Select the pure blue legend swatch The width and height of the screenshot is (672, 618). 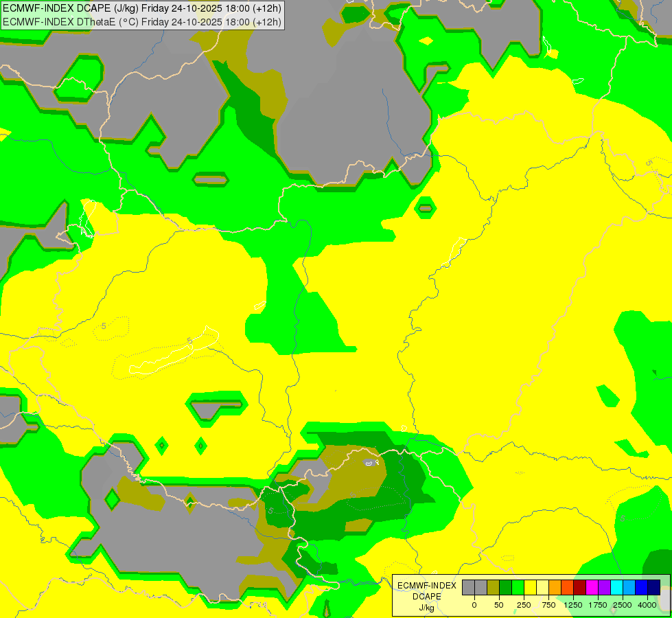[642, 587]
